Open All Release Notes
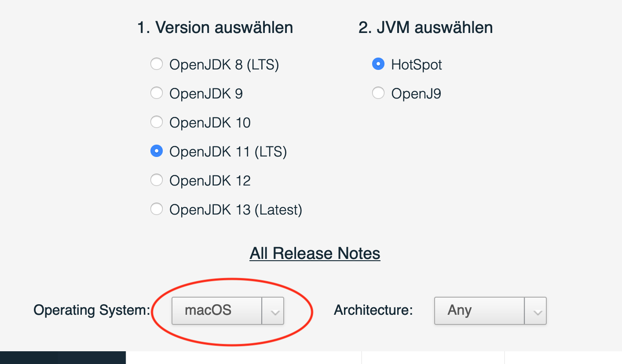The width and height of the screenshot is (622, 364). point(315,253)
